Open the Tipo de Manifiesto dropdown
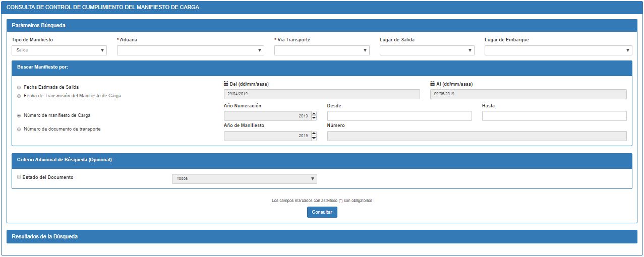The width and height of the screenshot is (644, 257). pyautogui.click(x=59, y=50)
